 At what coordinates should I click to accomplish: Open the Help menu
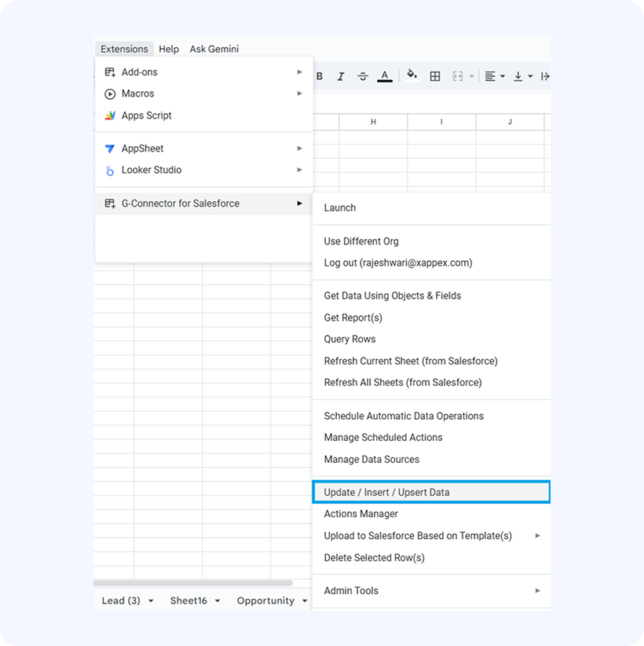(x=169, y=49)
